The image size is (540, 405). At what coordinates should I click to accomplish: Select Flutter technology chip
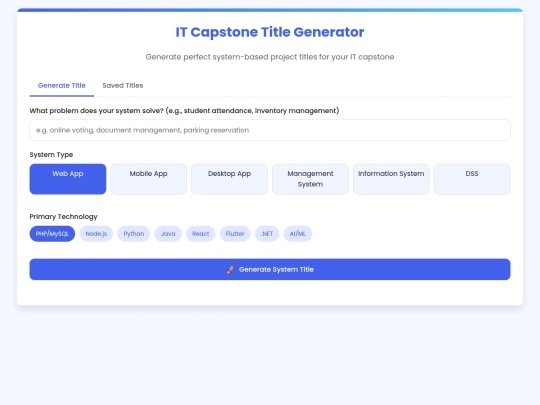coord(235,234)
